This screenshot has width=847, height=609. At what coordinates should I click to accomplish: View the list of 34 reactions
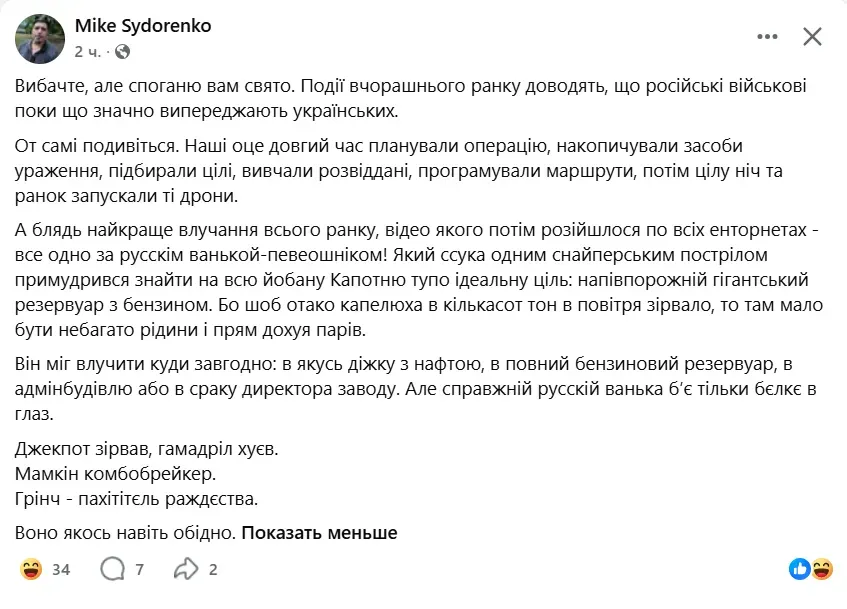[x=61, y=570]
